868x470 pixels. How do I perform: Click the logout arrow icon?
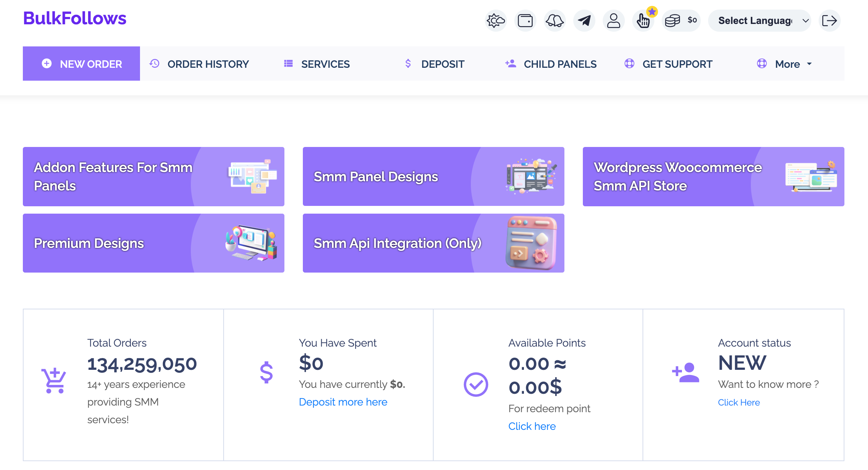point(829,21)
